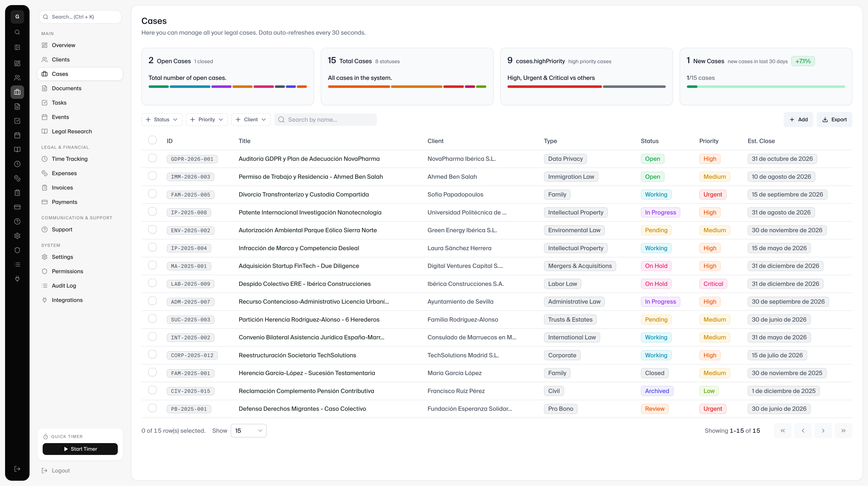The width and height of the screenshot is (868, 486).
Task: Check the PB-2025-001 case row
Action: point(152,408)
